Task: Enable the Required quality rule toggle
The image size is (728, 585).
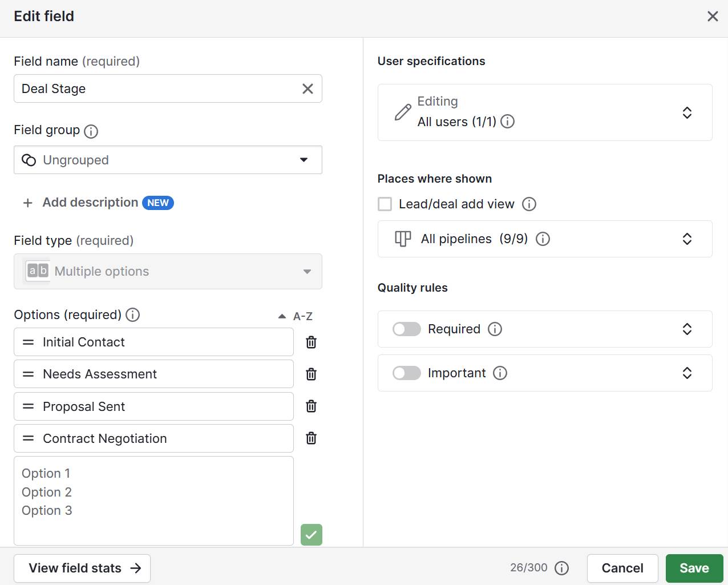Action: coord(406,329)
